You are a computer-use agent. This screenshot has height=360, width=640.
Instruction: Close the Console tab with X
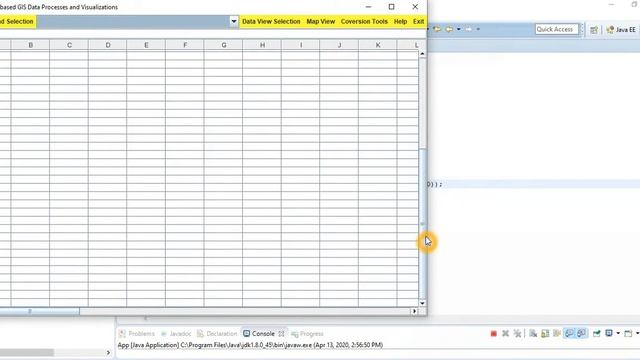(x=281, y=333)
